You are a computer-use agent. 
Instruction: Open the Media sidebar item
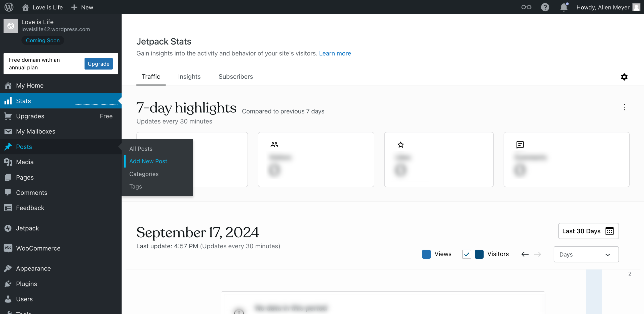coord(61,162)
